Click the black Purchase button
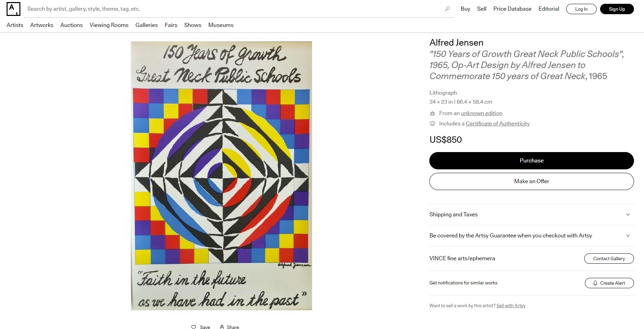 pyautogui.click(x=531, y=161)
